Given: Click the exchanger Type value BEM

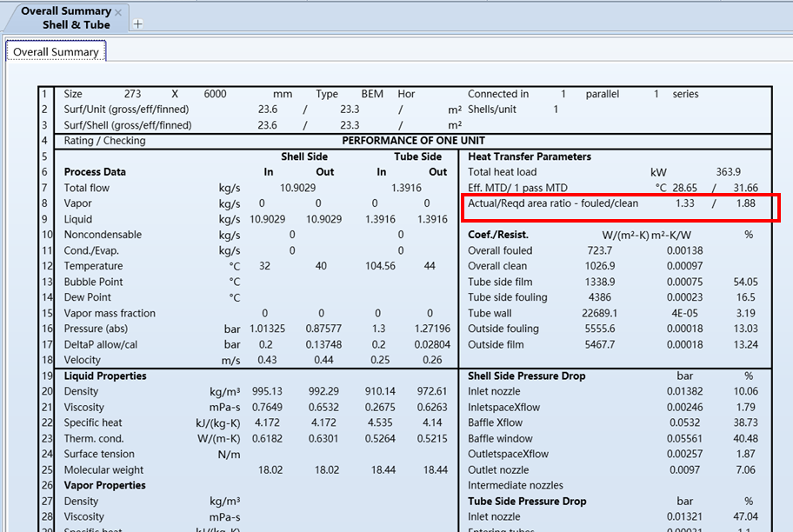Looking at the screenshot, I should (x=372, y=94).
